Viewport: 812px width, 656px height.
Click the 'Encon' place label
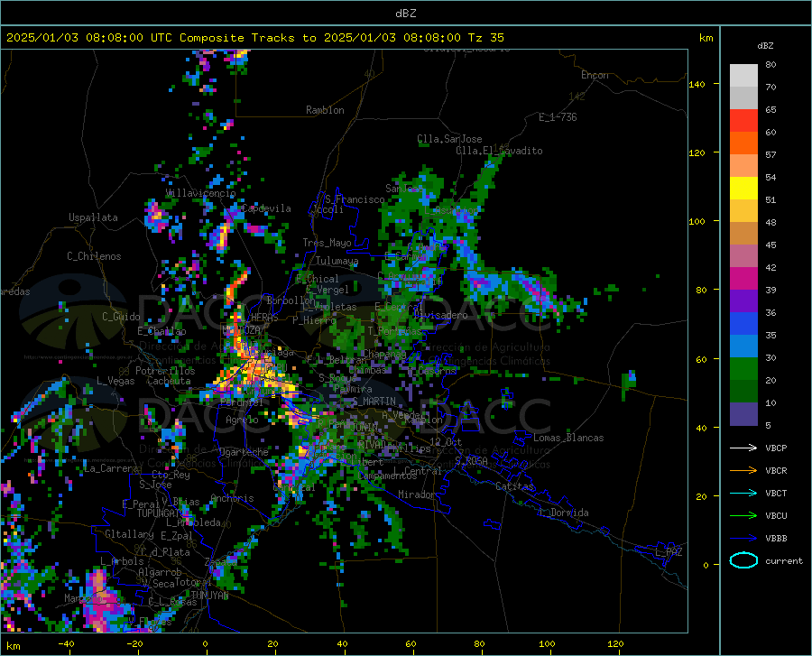(x=595, y=75)
